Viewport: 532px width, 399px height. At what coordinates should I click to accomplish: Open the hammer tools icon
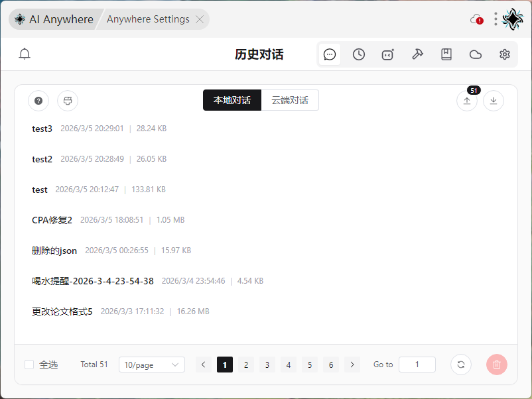[417, 54]
